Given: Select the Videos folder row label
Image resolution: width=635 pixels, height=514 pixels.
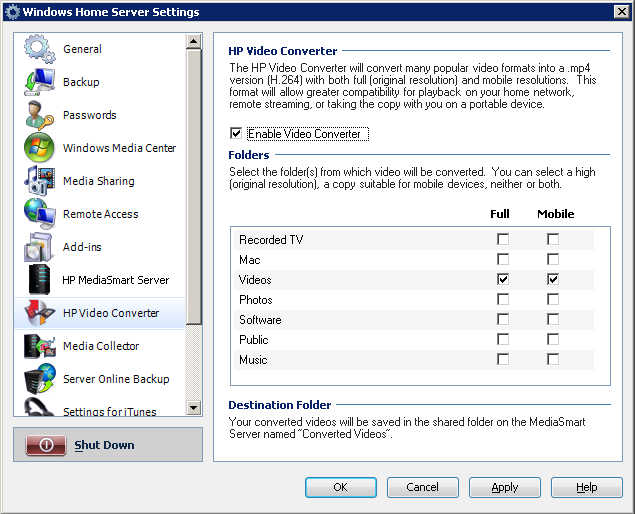Looking at the screenshot, I should (255, 279).
